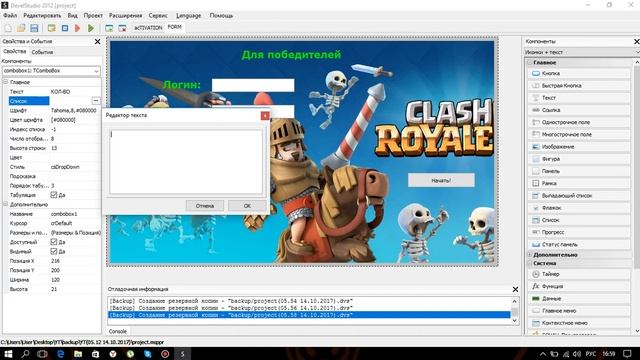Click the Цвет шрифта value [#080000]
The image size is (640, 360).
pos(63,120)
